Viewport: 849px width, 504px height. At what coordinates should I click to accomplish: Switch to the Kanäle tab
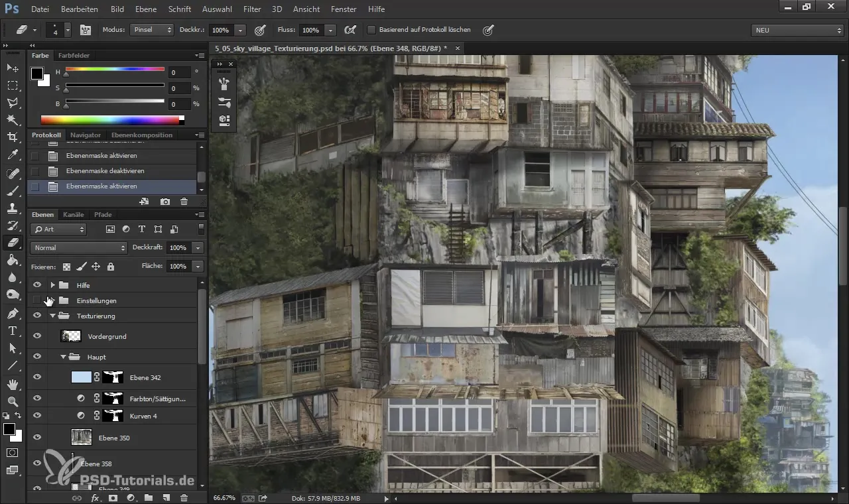73,215
